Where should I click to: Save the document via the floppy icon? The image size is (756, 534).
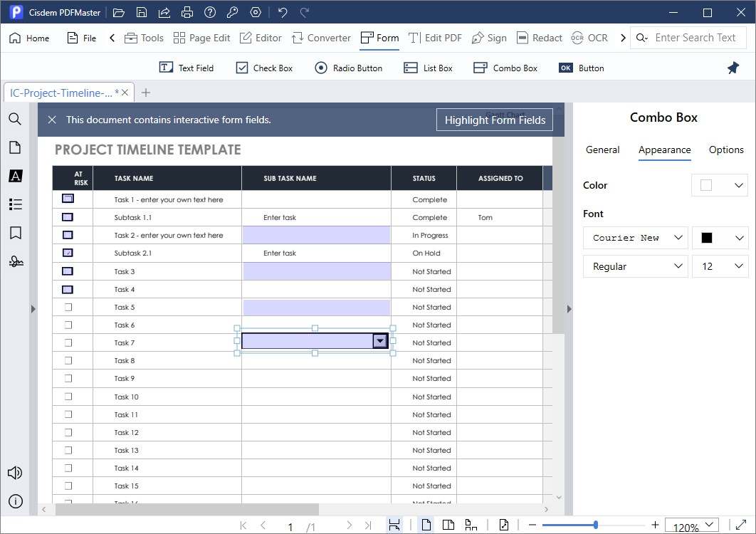(141, 13)
